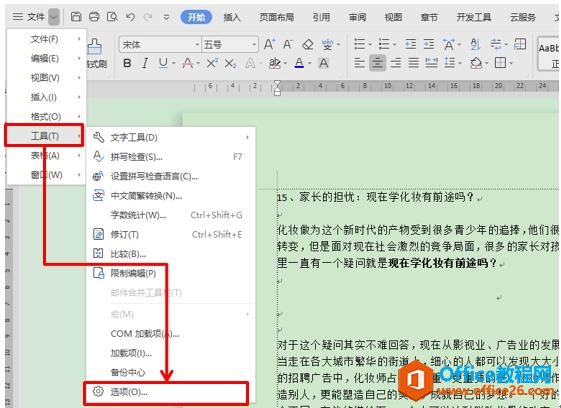The height and width of the screenshot is (408, 561).
Task: Clear formatting with eraser icon
Action: [x=307, y=44]
